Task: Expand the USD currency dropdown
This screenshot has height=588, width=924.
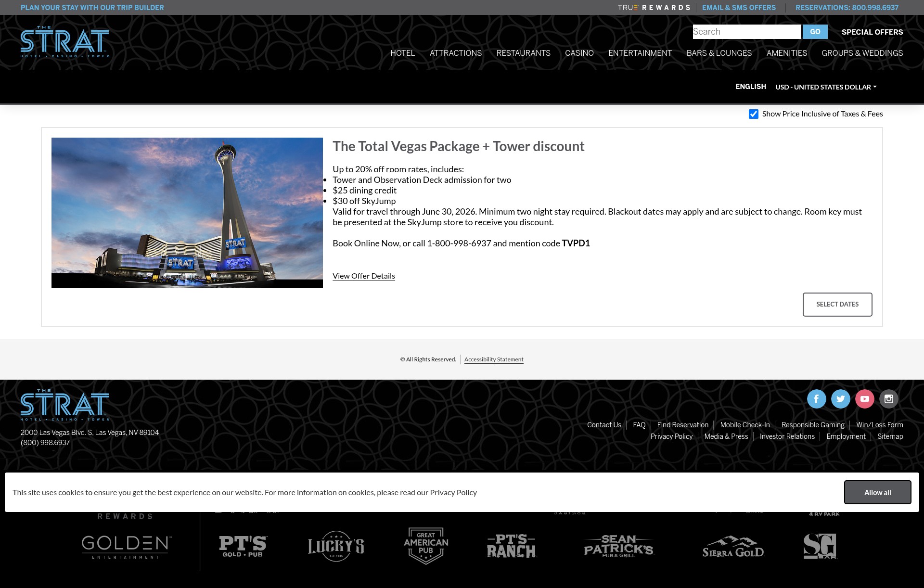Action: 826,87
